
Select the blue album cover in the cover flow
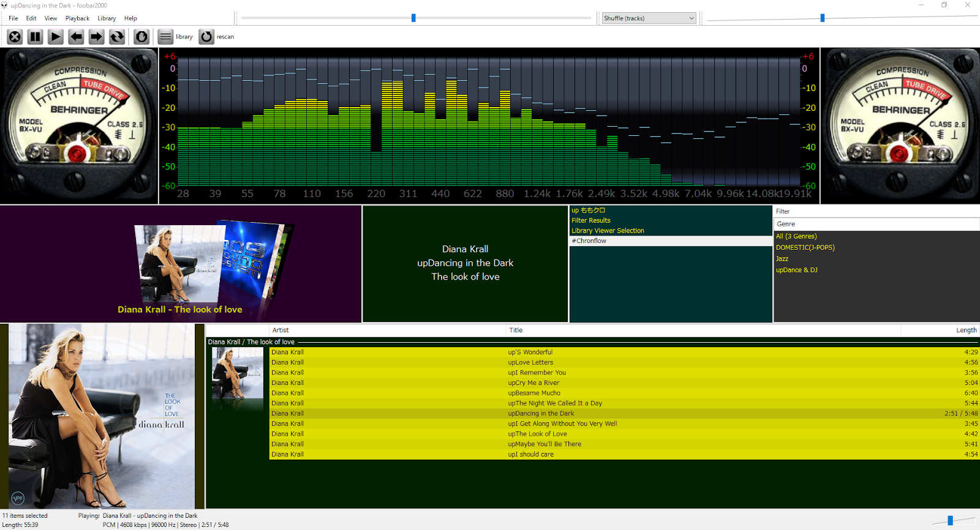pyautogui.click(x=250, y=259)
